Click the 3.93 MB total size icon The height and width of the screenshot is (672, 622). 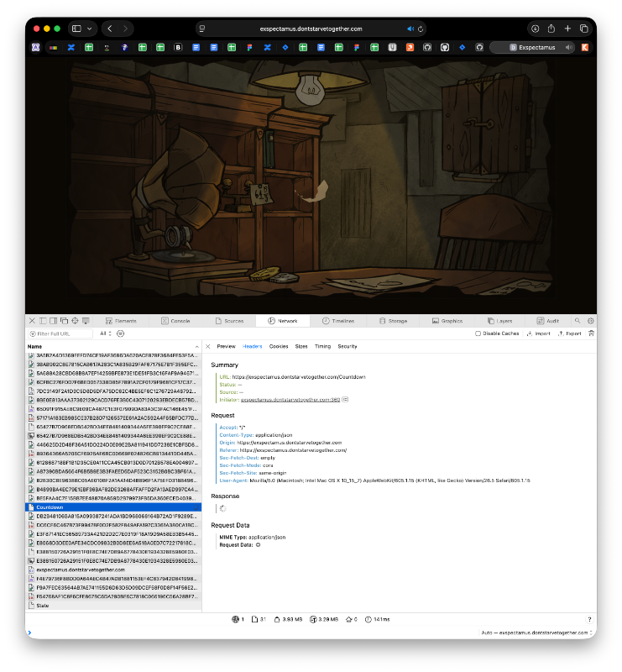277,619
